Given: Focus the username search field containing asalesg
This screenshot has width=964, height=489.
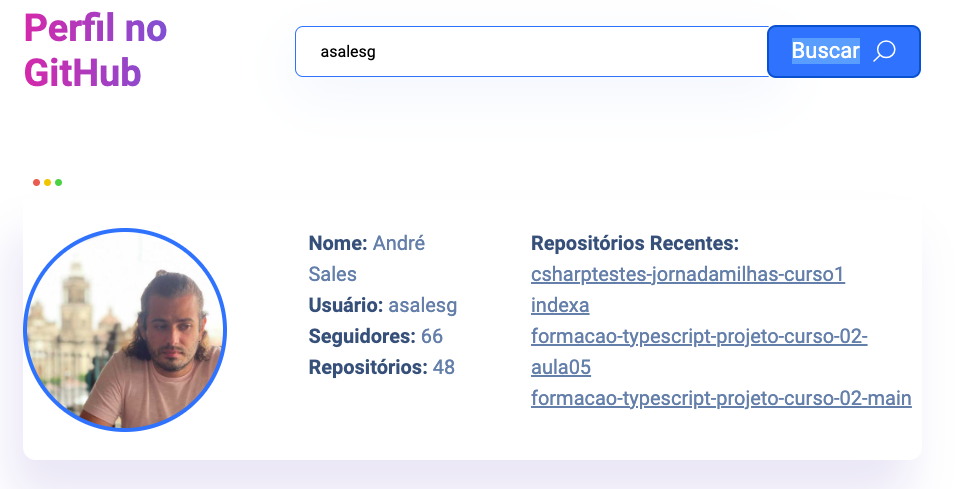Looking at the screenshot, I should (x=530, y=51).
